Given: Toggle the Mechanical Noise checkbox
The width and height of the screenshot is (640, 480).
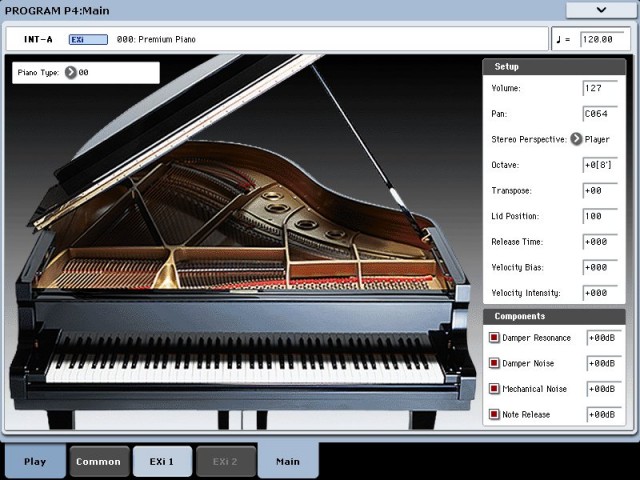Looking at the screenshot, I should coord(494,389).
